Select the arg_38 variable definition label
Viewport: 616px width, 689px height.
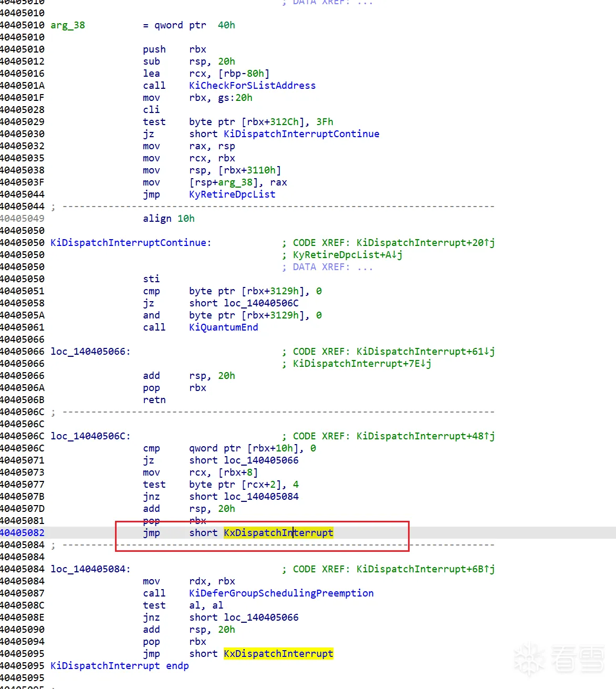point(68,25)
